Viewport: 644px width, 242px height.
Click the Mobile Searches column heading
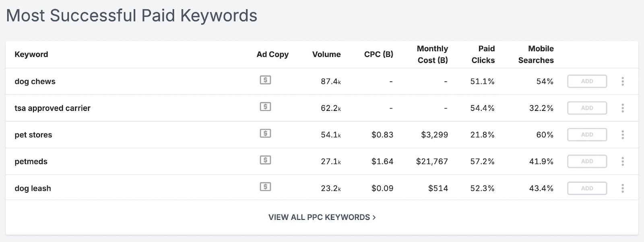(536, 54)
